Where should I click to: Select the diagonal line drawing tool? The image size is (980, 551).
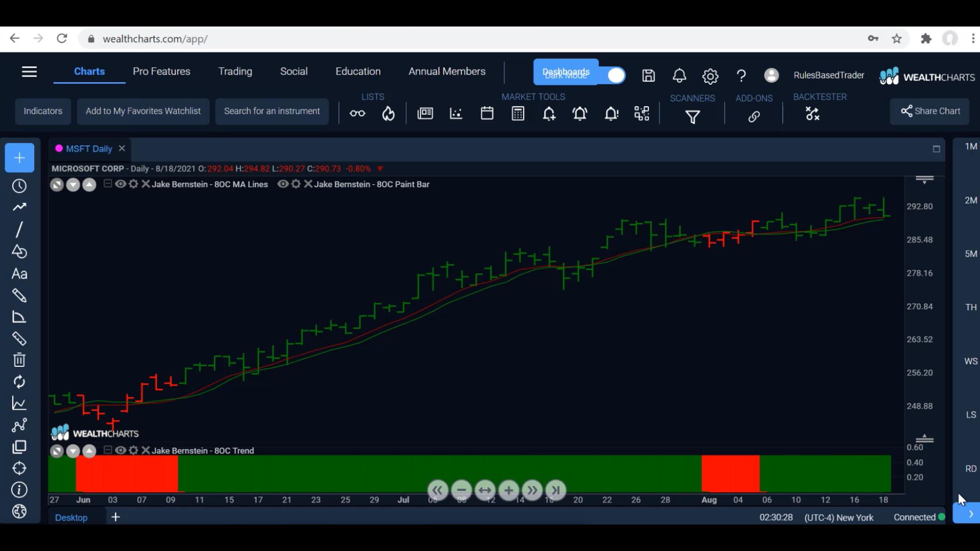coord(19,230)
